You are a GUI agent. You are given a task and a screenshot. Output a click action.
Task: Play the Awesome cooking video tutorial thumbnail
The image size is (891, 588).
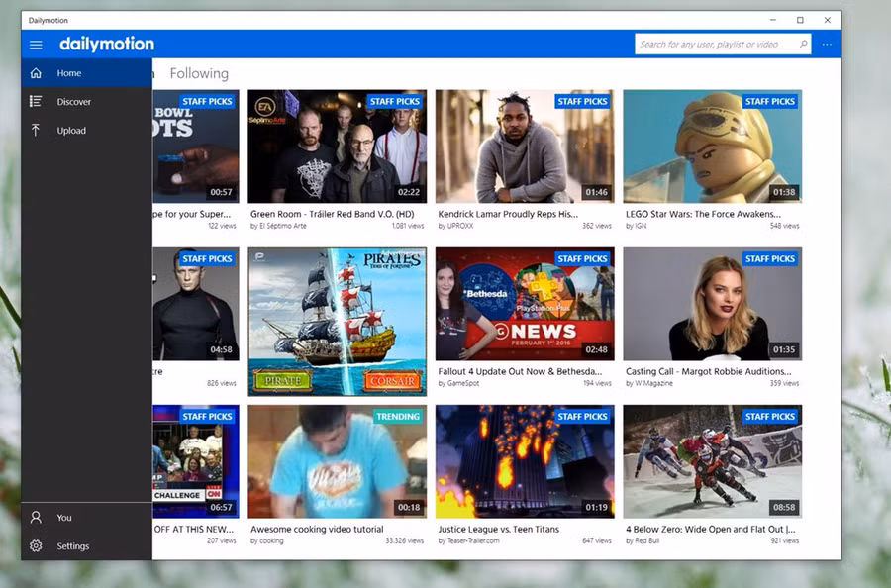(337, 460)
